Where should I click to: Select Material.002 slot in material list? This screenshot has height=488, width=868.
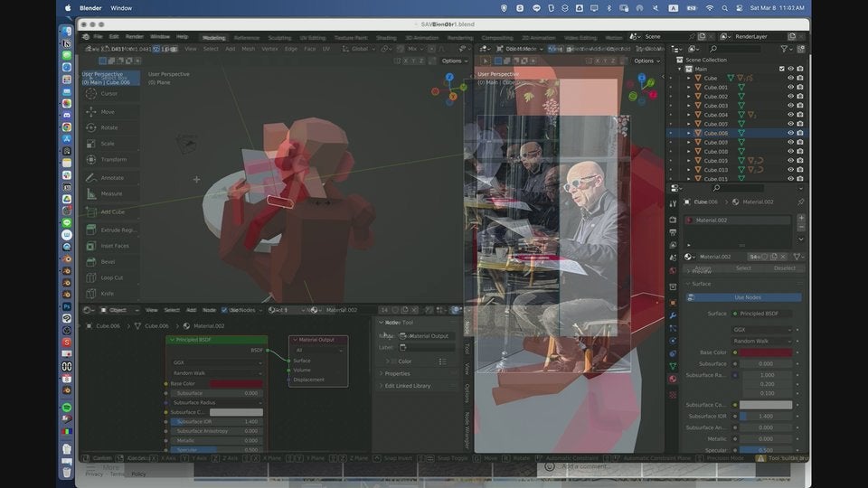(738, 221)
